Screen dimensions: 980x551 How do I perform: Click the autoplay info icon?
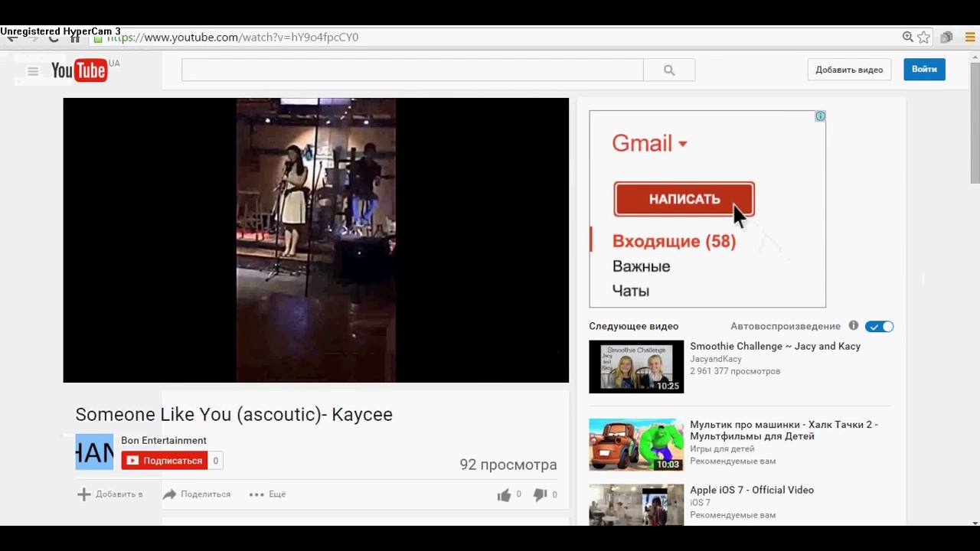tap(854, 326)
